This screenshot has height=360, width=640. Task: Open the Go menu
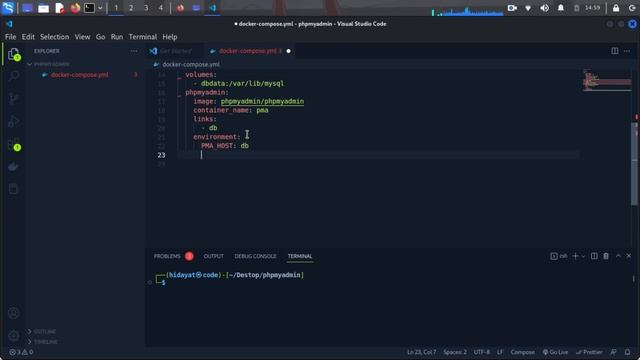(100, 37)
